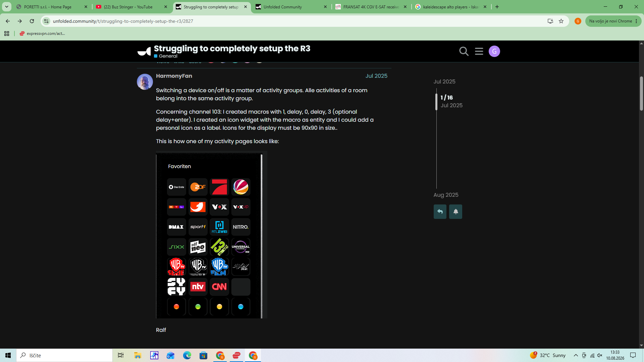Open a new browser tab
Viewport: 644px width, 362px height.
click(x=497, y=7)
